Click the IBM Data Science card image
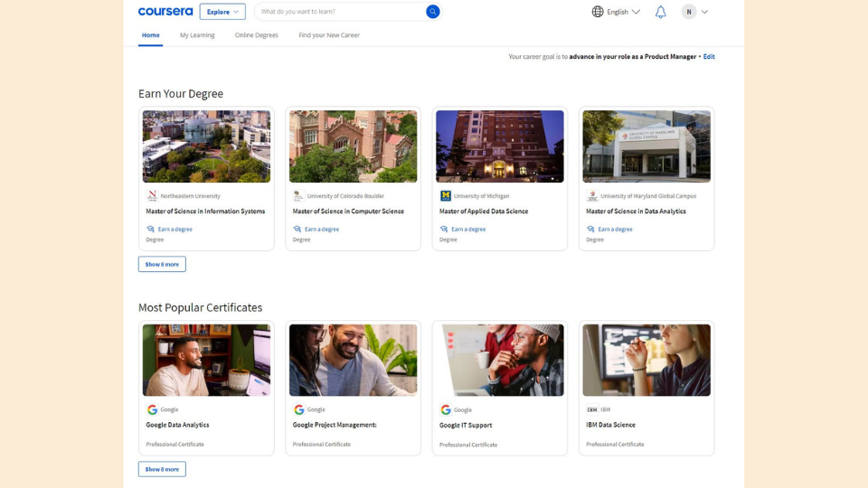Viewport: 868px width, 488px height. click(646, 361)
